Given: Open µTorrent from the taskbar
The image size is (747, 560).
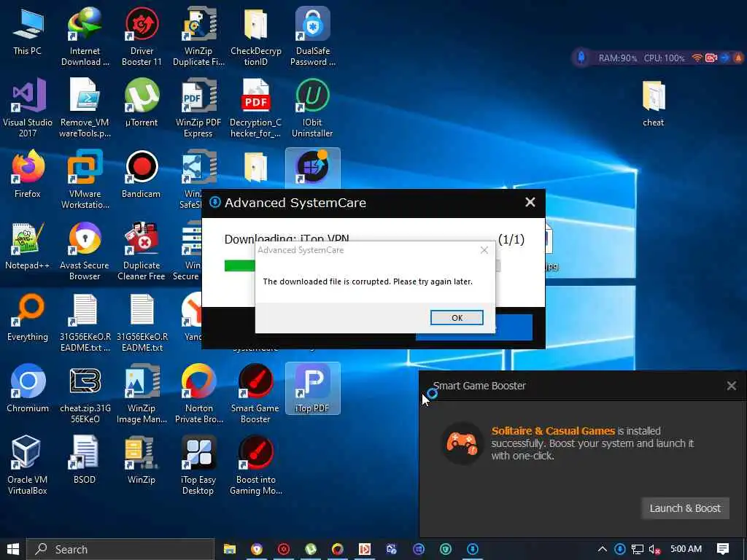Looking at the screenshot, I should pyautogui.click(x=311, y=549).
